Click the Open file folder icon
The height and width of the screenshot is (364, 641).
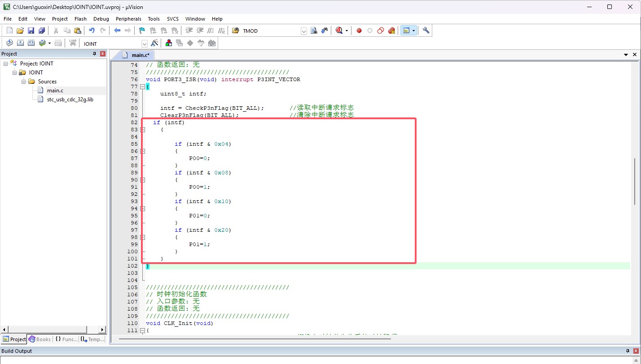click(20, 30)
